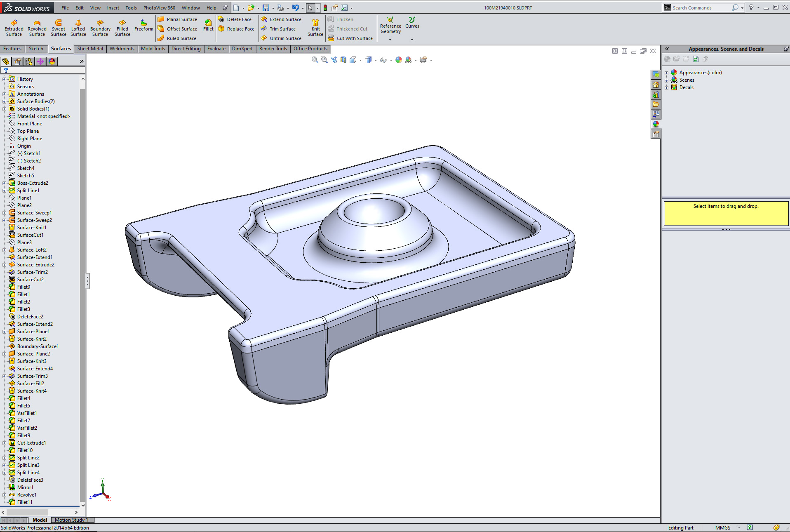
Task: Open the Section View tool
Action: [x=343, y=60]
